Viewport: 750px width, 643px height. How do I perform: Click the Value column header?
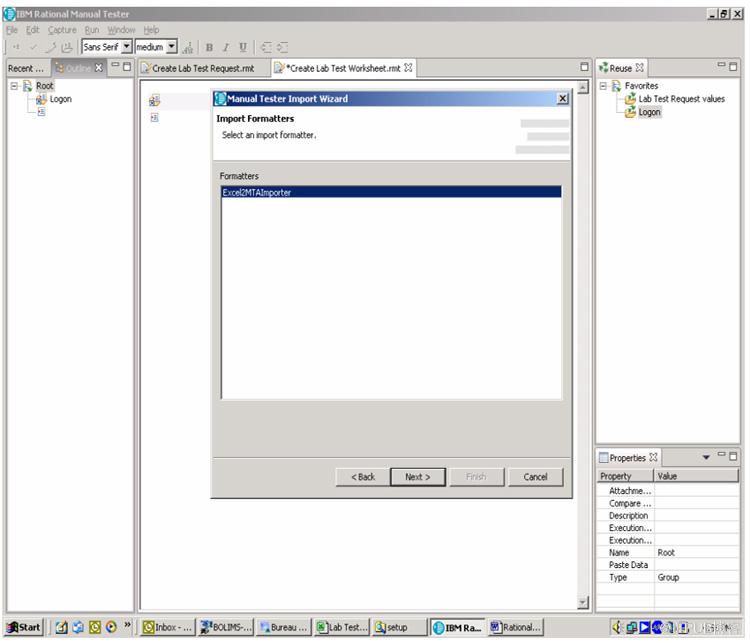(x=697, y=476)
